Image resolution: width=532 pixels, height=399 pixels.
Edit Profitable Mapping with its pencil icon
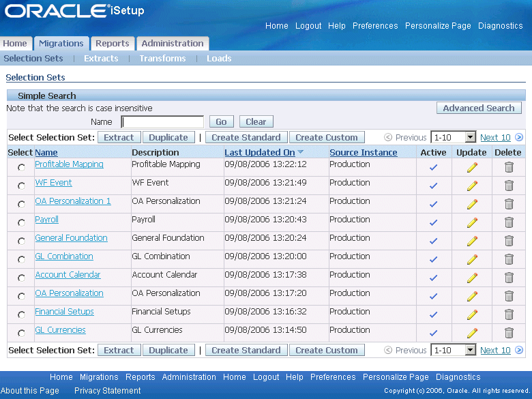(472, 167)
